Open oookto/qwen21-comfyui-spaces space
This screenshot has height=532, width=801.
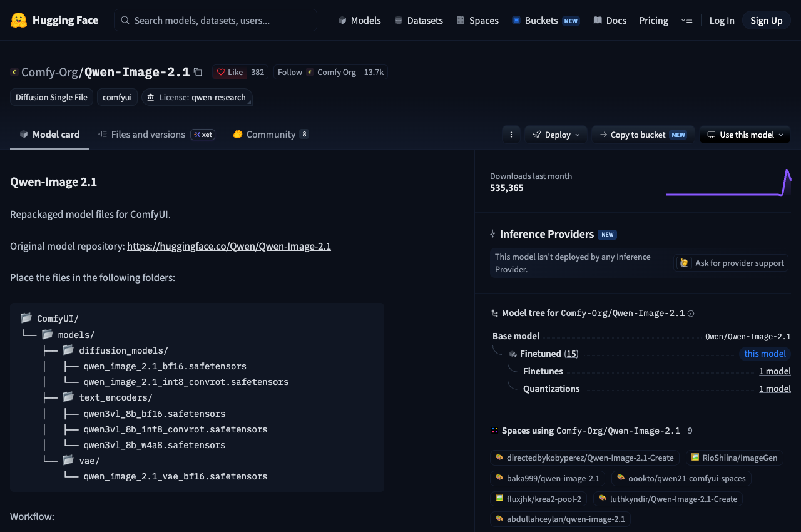681,478
